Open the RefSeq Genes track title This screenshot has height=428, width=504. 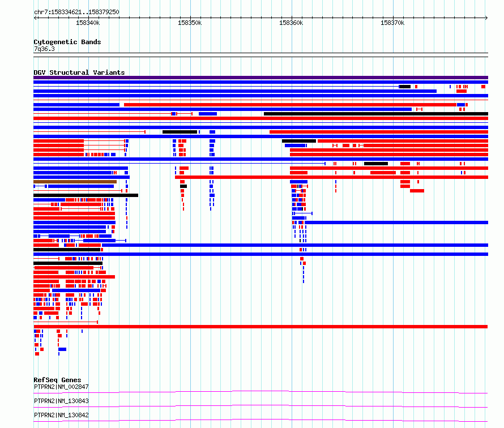tap(57, 380)
